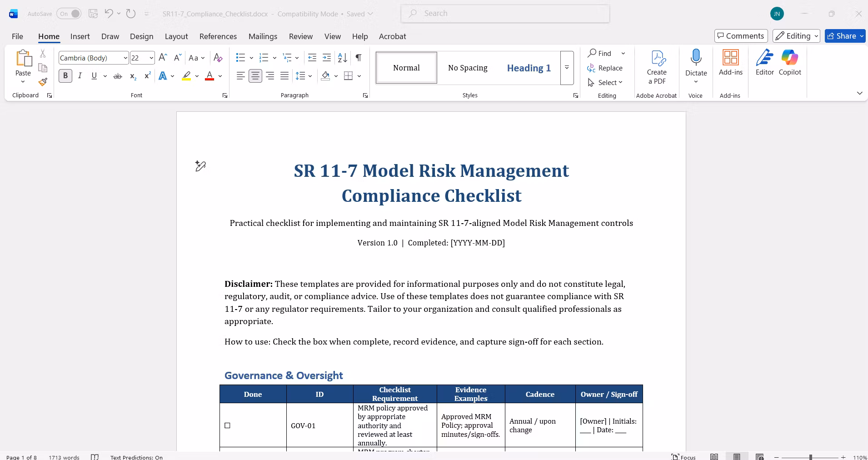
Task: Toggle the show paragraph marks icon
Action: 359,58
